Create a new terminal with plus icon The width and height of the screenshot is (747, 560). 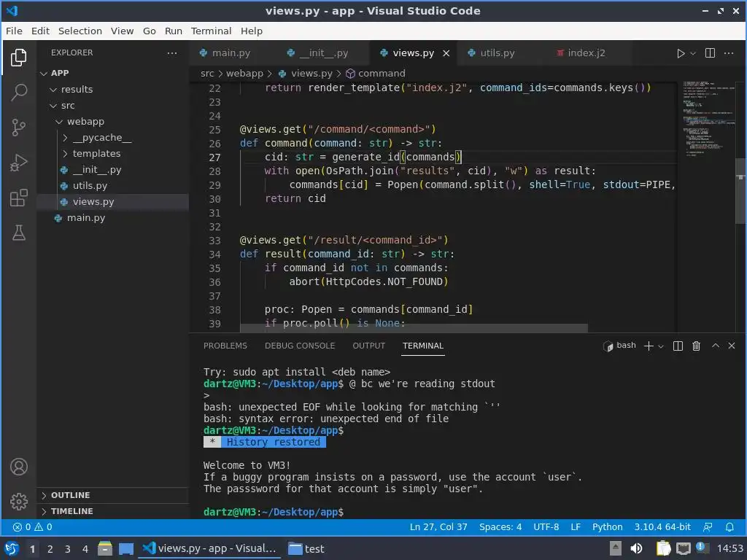tap(649, 346)
